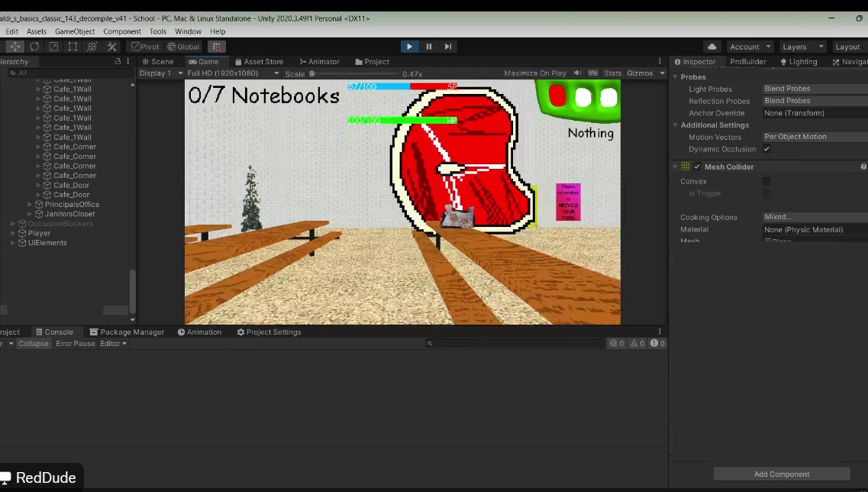The width and height of the screenshot is (868, 492).
Task: Disable the Mesh Collider component checkbox
Action: tap(697, 167)
